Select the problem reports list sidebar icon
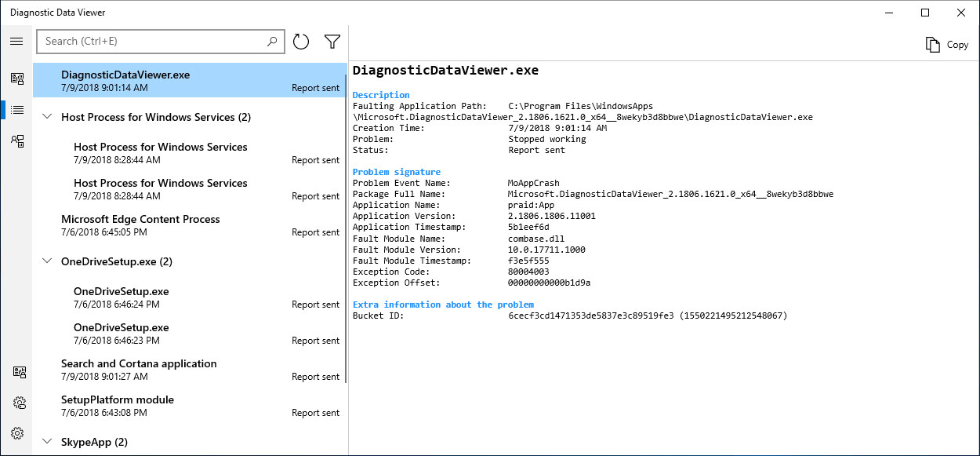 (16, 110)
